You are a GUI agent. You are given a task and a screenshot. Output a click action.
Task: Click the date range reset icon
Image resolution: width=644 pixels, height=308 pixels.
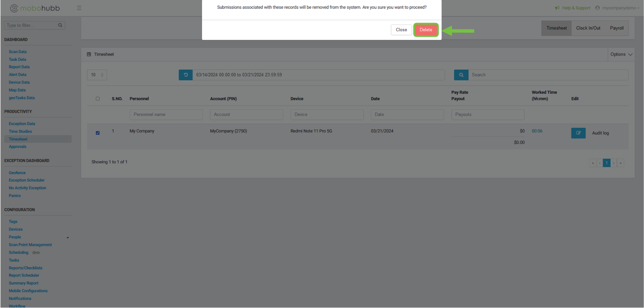[186, 75]
